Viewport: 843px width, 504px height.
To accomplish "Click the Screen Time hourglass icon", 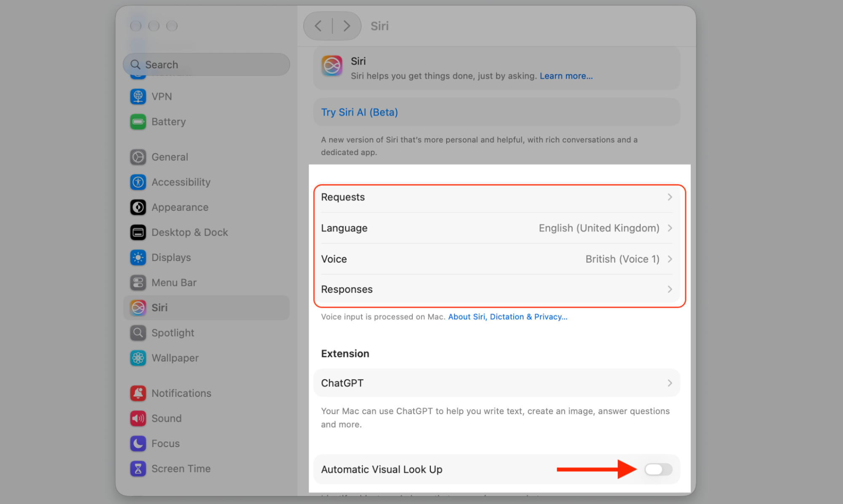I will tap(138, 469).
